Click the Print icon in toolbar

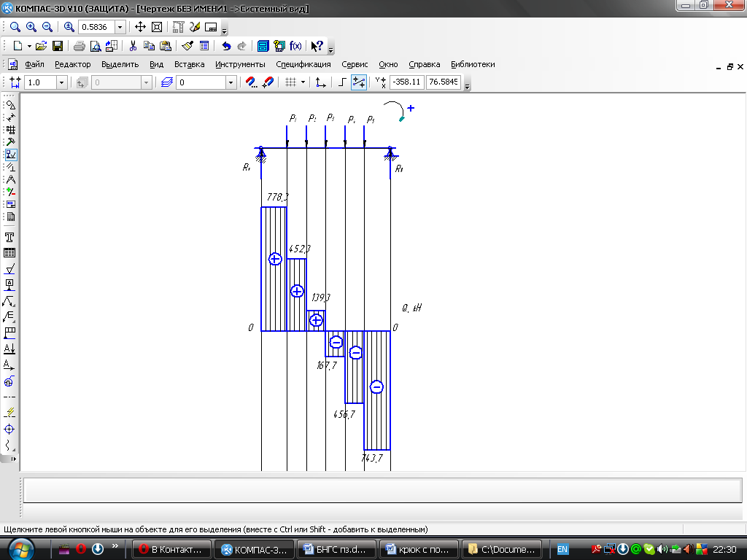(79, 46)
